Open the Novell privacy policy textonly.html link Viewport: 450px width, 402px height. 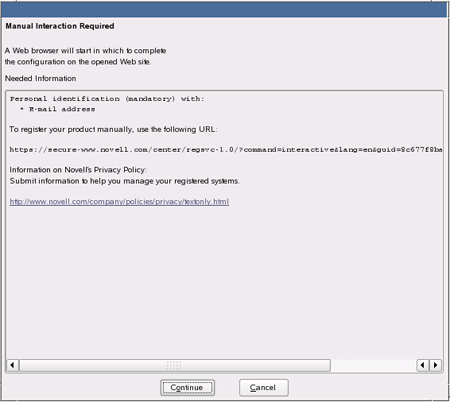(x=119, y=202)
